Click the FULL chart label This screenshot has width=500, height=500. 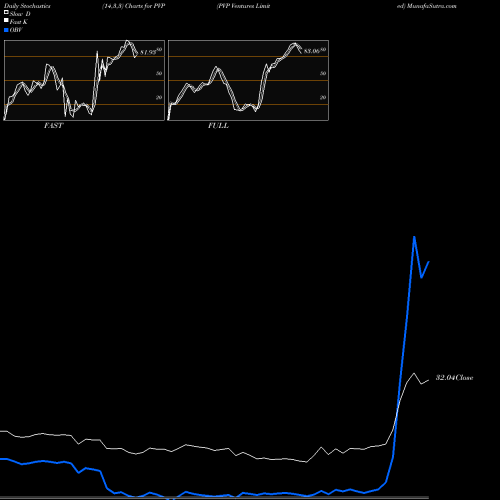tap(218, 126)
